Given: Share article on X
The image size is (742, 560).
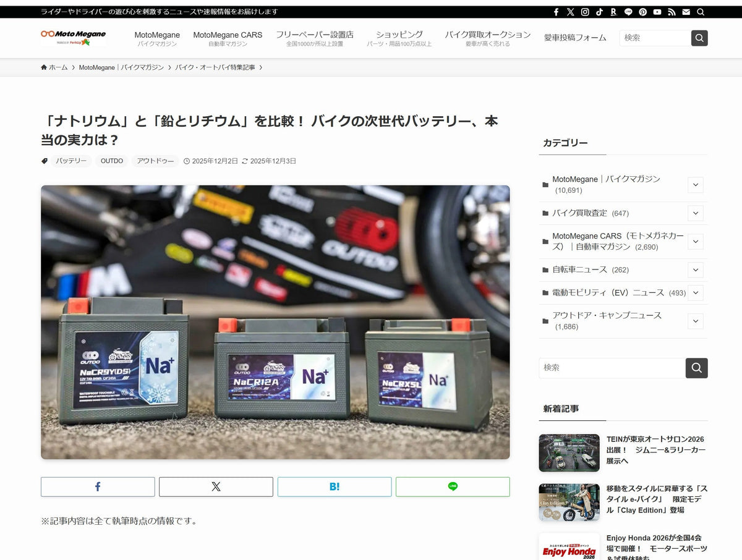Looking at the screenshot, I should (x=216, y=486).
